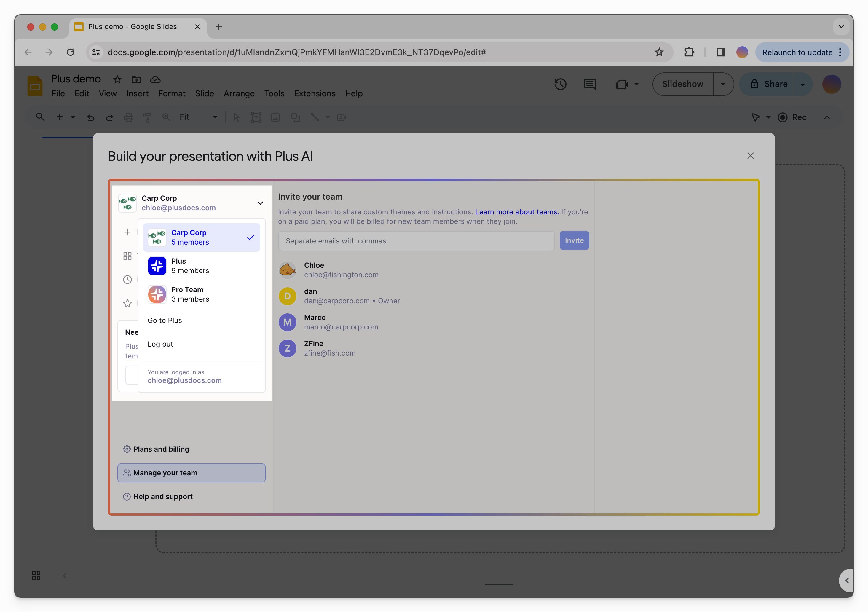This screenshot has width=868, height=612.
Task: Collapse the Carp Corp account chevron
Action: pos(260,203)
